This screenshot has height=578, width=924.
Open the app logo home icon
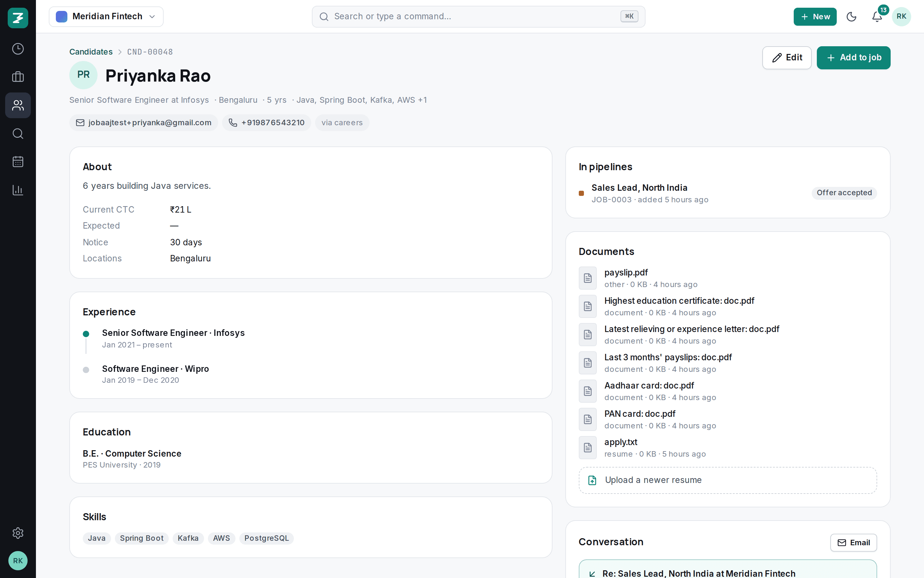(x=18, y=18)
